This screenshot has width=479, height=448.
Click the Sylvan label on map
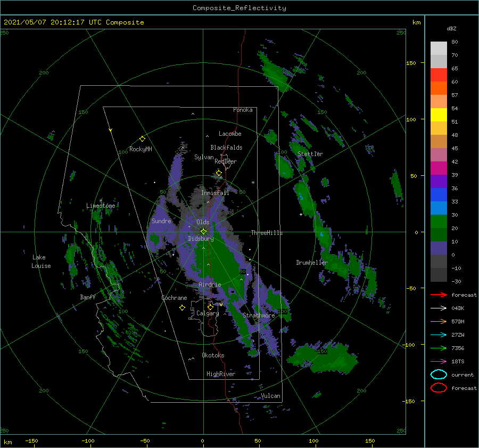click(204, 157)
